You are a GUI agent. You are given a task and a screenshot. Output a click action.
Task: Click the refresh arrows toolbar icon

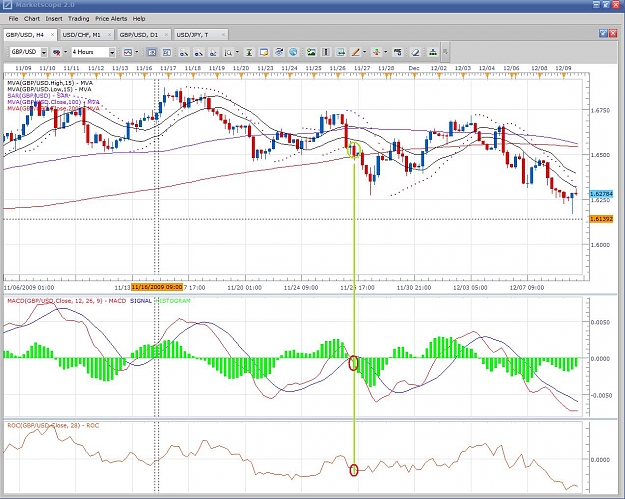tap(279, 52)
